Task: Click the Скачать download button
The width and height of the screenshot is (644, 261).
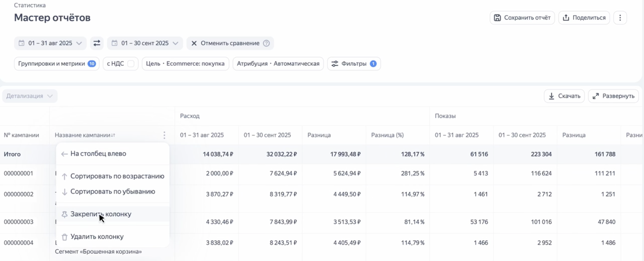Action: pyautogui.click(x=564, y=96)
